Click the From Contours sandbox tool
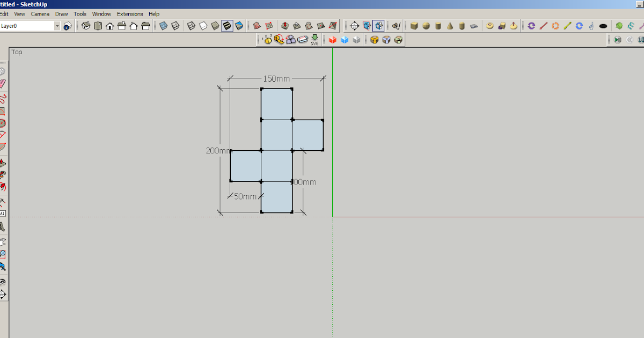The width and height of the screenshot is (644, 338). [257, 25]
